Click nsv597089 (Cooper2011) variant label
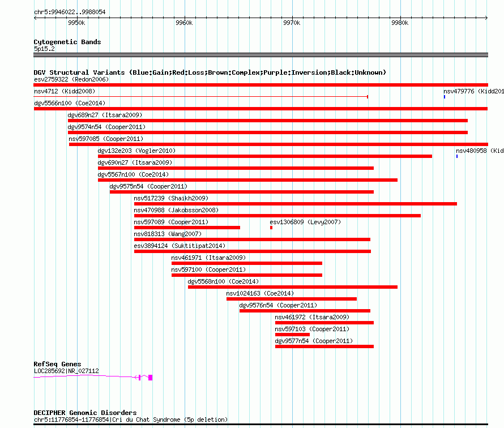 pyautogui.click(x=171, y=222)
